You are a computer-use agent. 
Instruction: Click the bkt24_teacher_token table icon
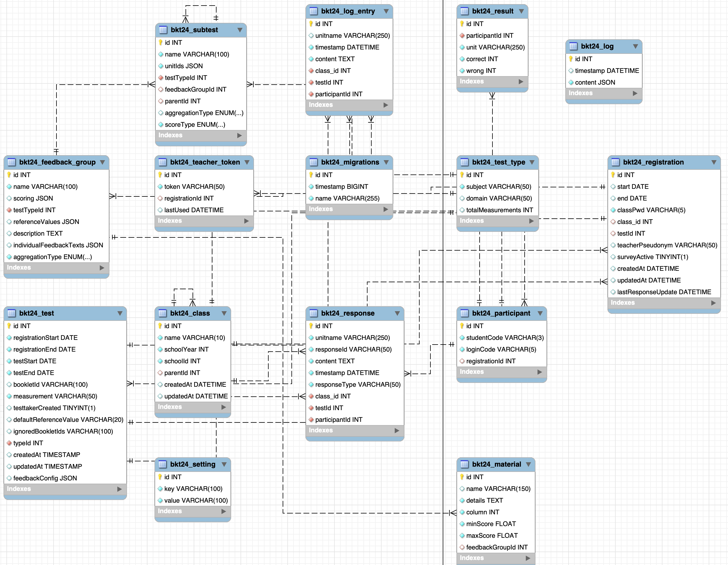(163, 162)
